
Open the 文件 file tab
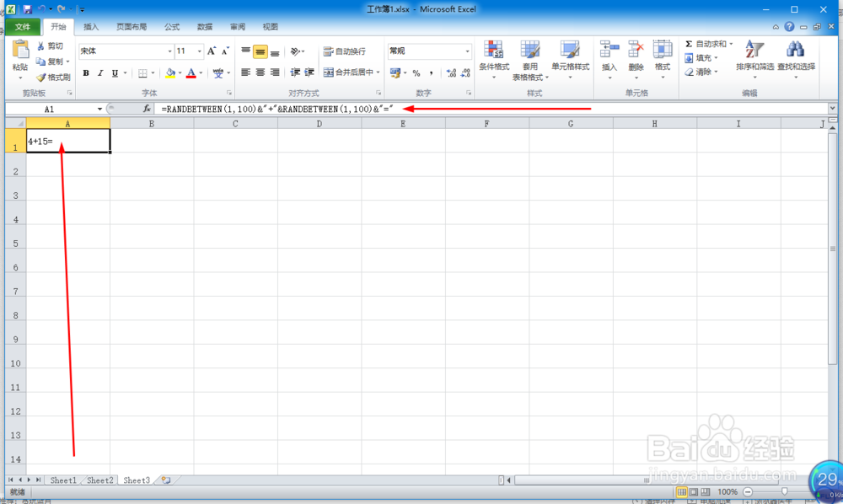click(23, 27)
